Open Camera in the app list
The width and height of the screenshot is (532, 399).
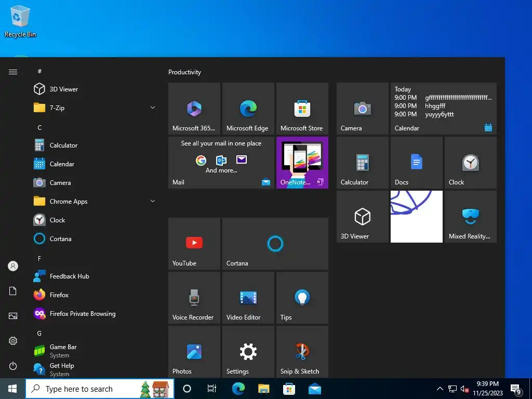(x=94, y=182)
